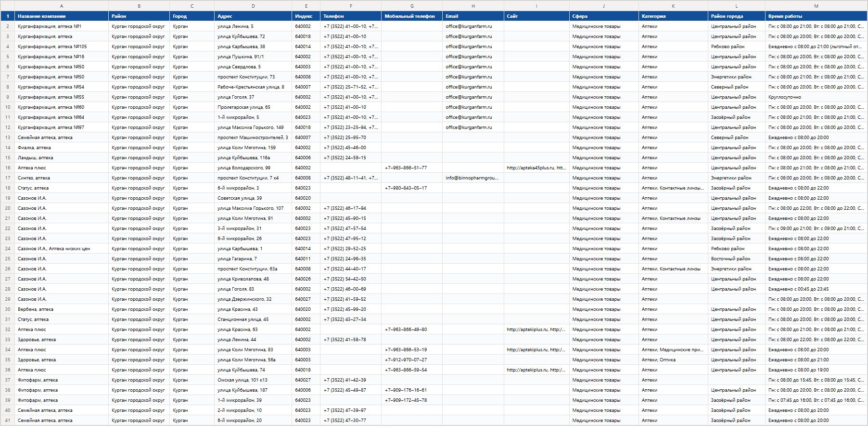Select column M header letter
Viewport: 868px width, 434px height.
816,6
